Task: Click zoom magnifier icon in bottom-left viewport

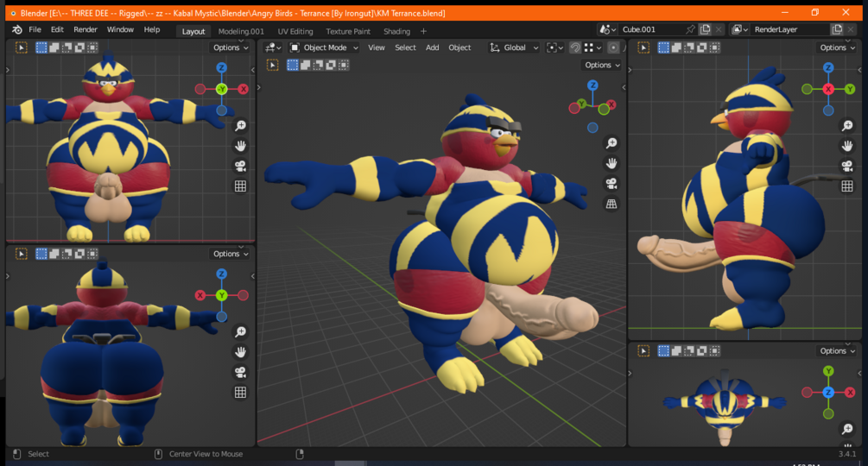Action: tap(240, 332)
